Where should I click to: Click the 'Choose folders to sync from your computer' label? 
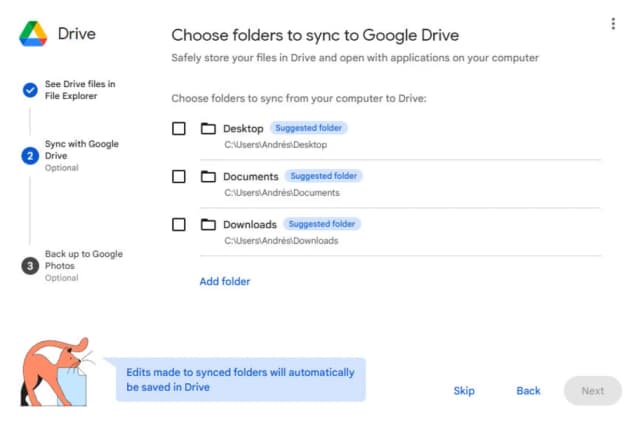pos(299,98)
